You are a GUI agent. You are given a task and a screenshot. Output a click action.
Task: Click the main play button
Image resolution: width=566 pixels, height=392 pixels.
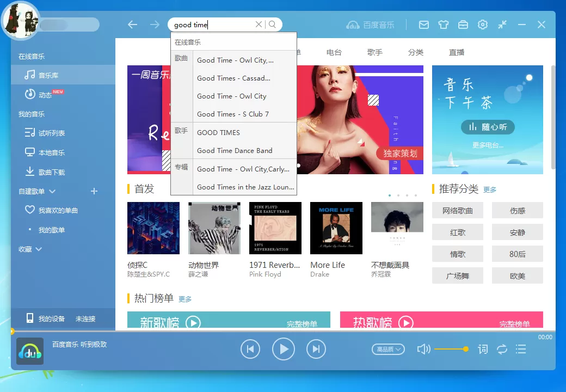click(284, 349)
